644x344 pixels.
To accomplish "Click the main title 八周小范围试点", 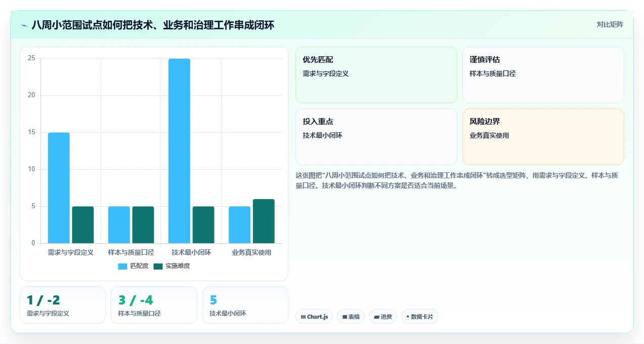I will pos(153,25).
